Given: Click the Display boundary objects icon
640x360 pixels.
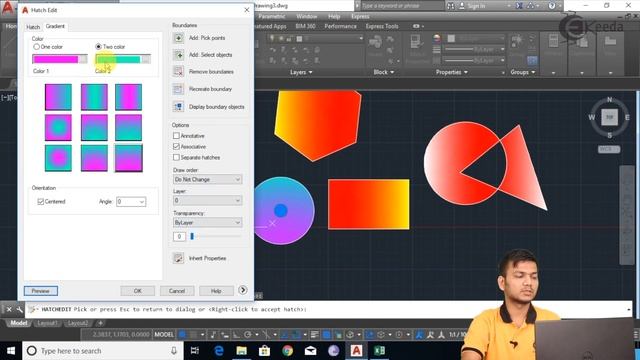Looking at the screenshot, I should point(178,107).
